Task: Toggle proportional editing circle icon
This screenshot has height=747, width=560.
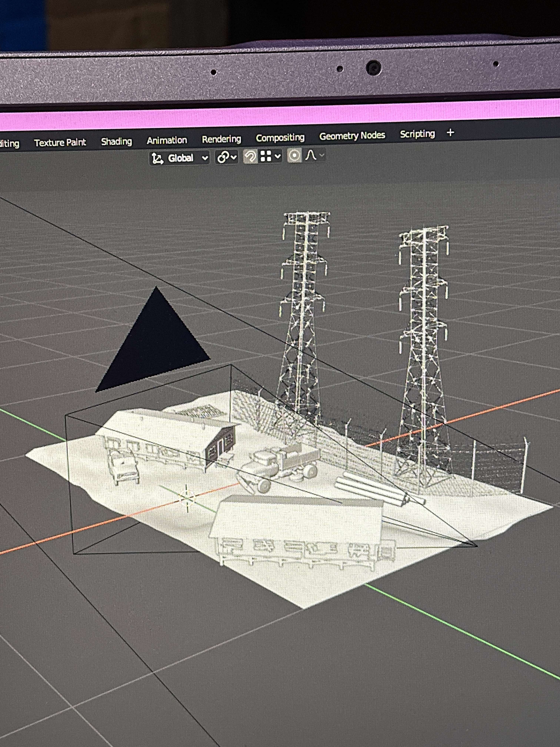Action: (294, 156)
